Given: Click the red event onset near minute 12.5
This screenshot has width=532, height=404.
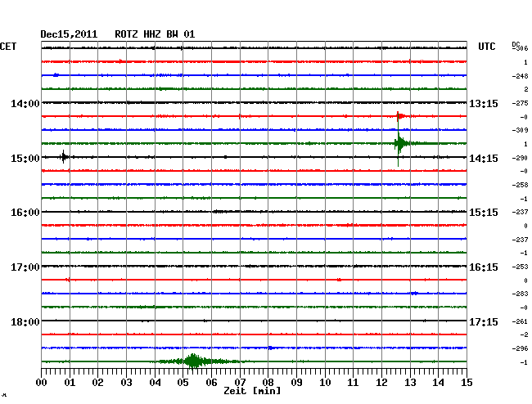Looking at the screenshot, I should 399,116.
